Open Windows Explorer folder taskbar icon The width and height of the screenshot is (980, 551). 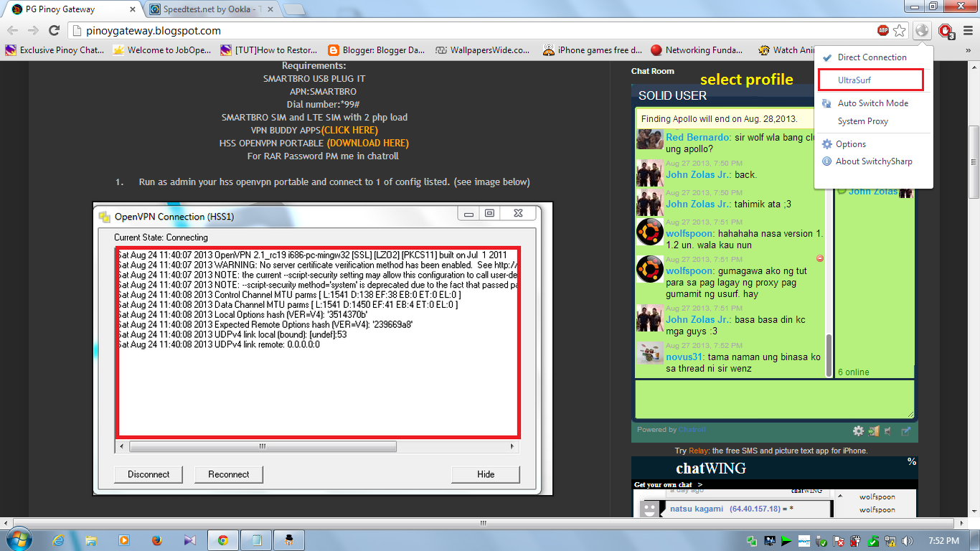[91, 540]
